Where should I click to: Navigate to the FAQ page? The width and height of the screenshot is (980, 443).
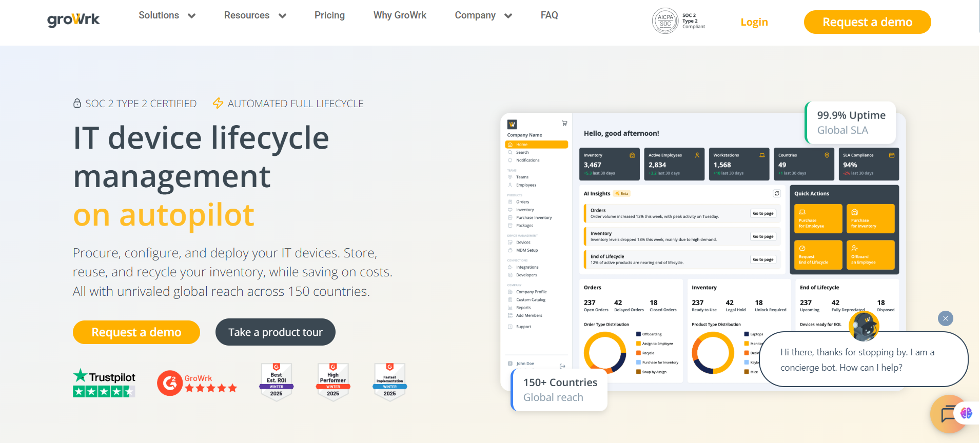pyautogui.click(x=549, y=15)
